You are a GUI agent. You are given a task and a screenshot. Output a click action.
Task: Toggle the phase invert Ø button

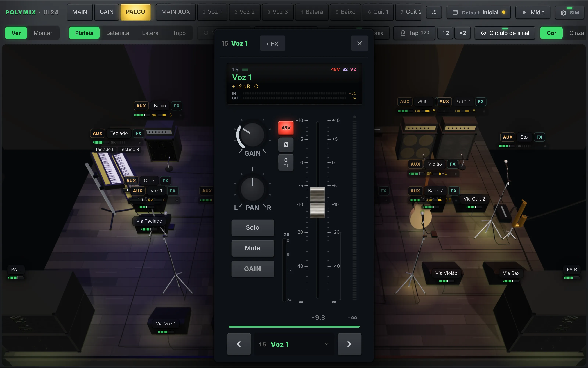(286, 145)
